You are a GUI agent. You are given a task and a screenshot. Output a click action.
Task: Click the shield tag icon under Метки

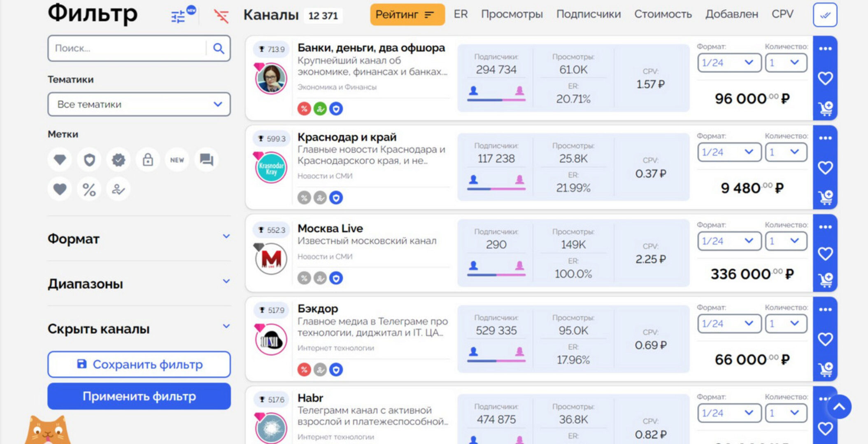pyautogui.click(x=89, y=160)
